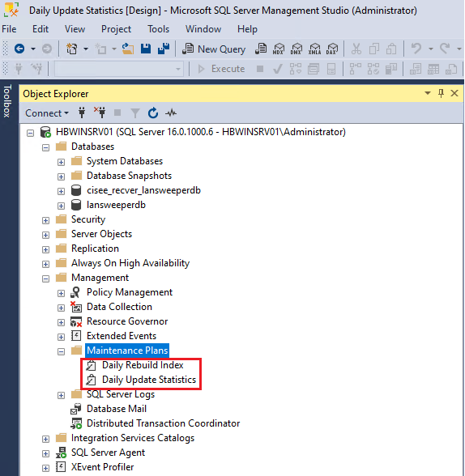Collapse the Databases folder
This screenshot has width=465, height=476.
click(x=46, y=147)
